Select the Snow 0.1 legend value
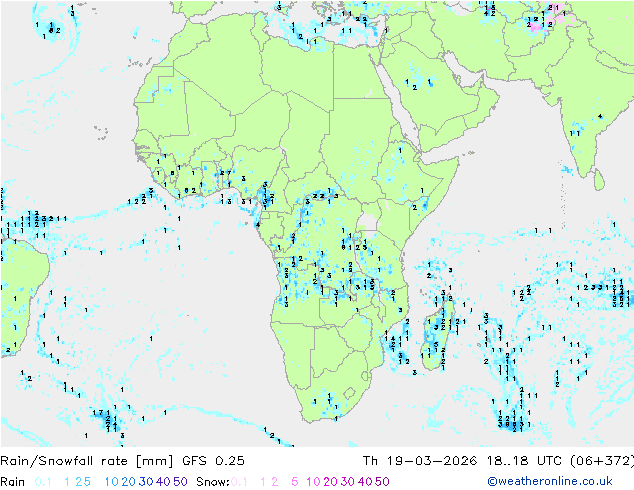Screen dimensions: 634x490 [239, 482]
